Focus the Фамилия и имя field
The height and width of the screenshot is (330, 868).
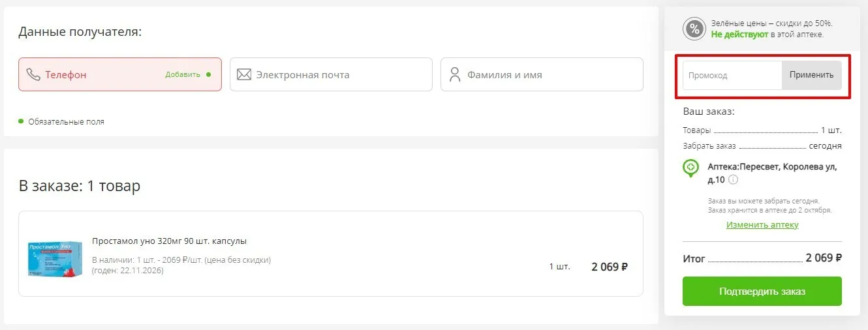(x=542, y=74)
